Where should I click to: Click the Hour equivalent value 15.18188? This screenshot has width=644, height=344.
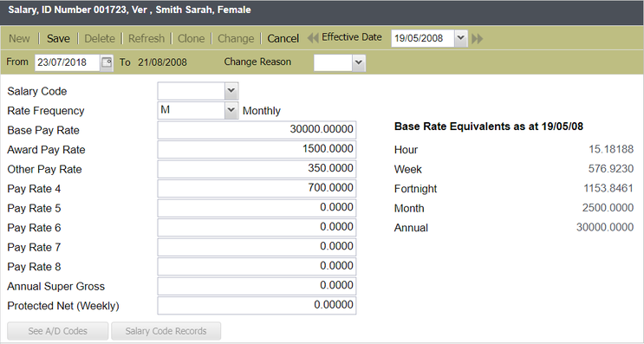point(611,149)
